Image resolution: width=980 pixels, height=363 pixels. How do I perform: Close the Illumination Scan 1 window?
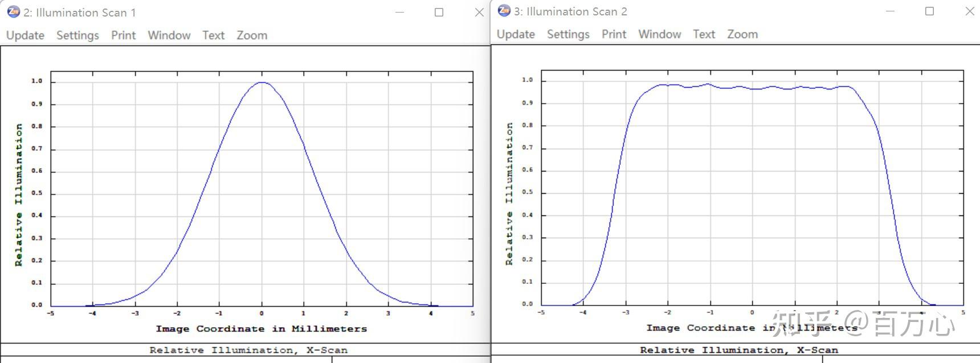[x=479, y=12]
